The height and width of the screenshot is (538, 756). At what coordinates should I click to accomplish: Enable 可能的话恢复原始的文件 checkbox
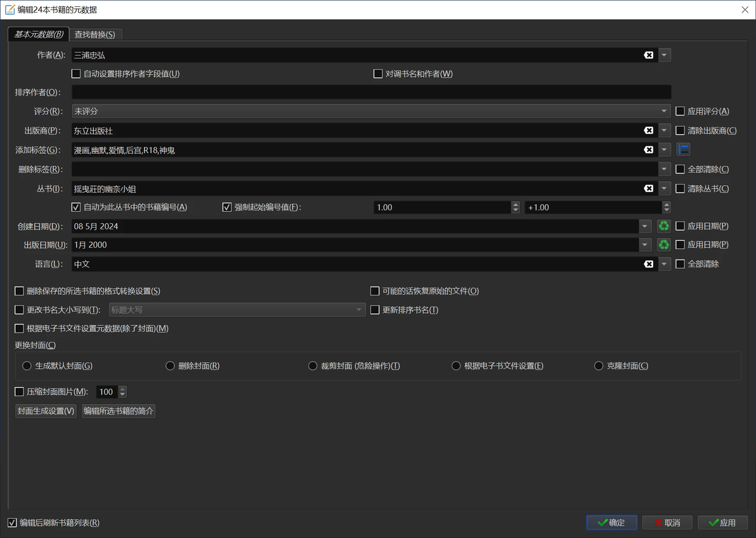pyautogui.click(x=375, y=291)
